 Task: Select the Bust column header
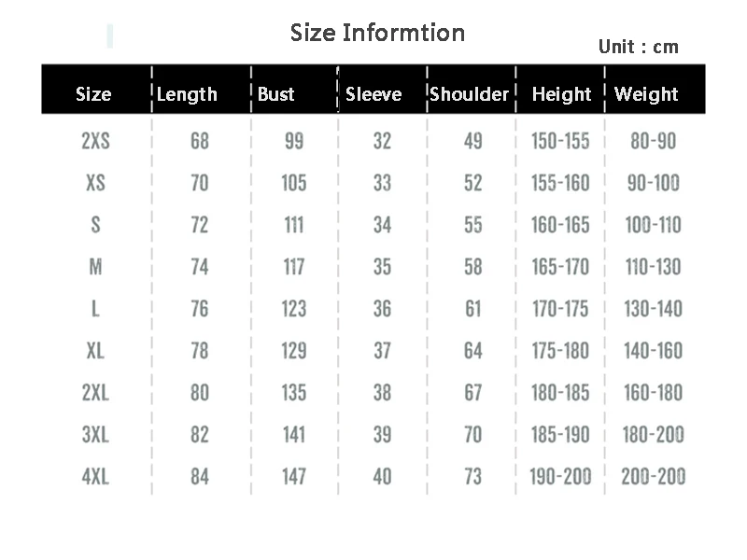click(x=275, y=94)
